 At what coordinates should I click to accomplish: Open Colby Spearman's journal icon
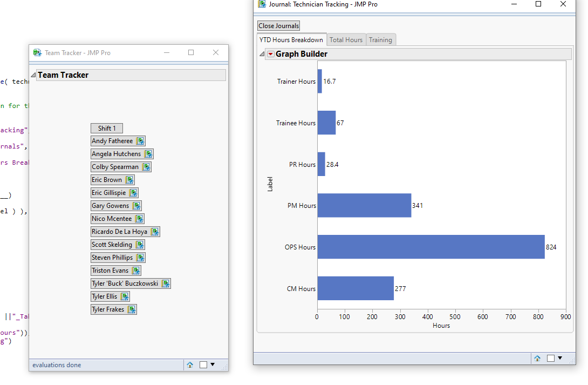(146, 167)
